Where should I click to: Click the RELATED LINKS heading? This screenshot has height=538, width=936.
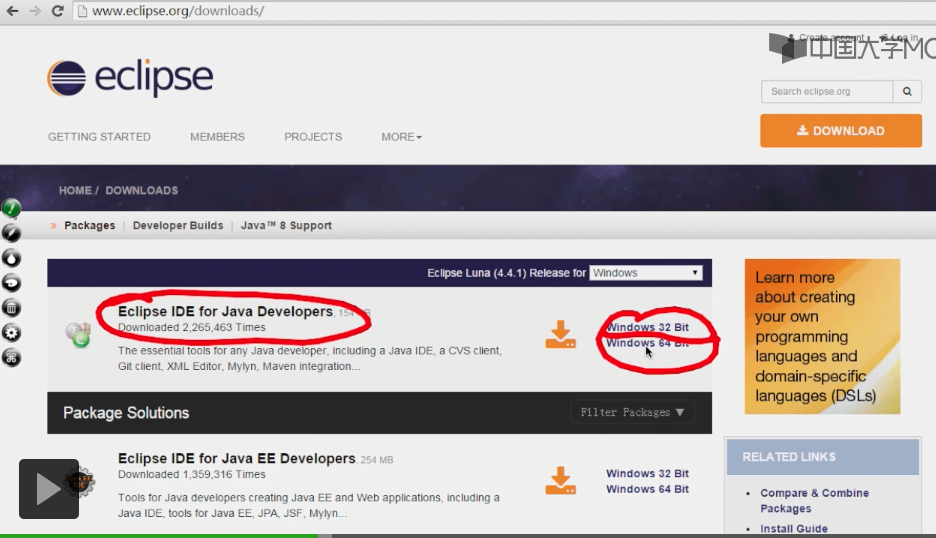click(x=789, y=457)
